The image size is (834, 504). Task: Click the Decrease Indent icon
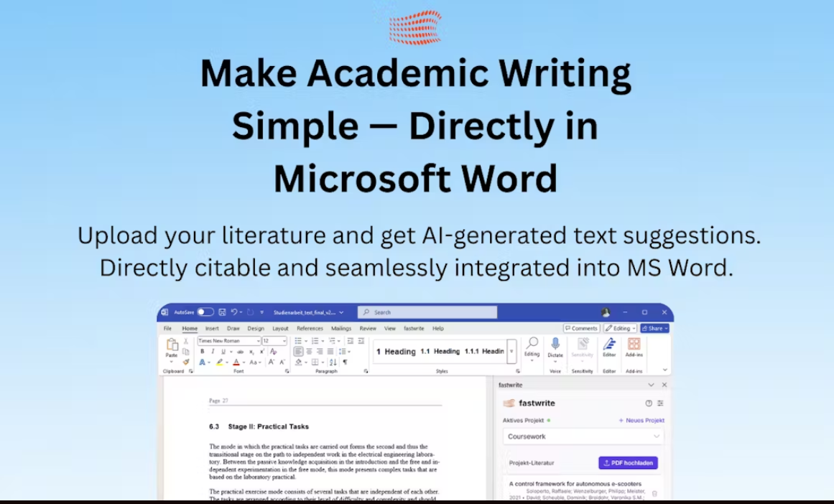350,341
